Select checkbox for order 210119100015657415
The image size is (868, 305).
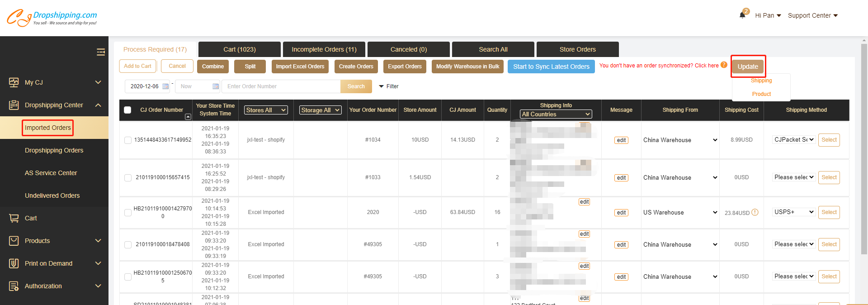128,178
